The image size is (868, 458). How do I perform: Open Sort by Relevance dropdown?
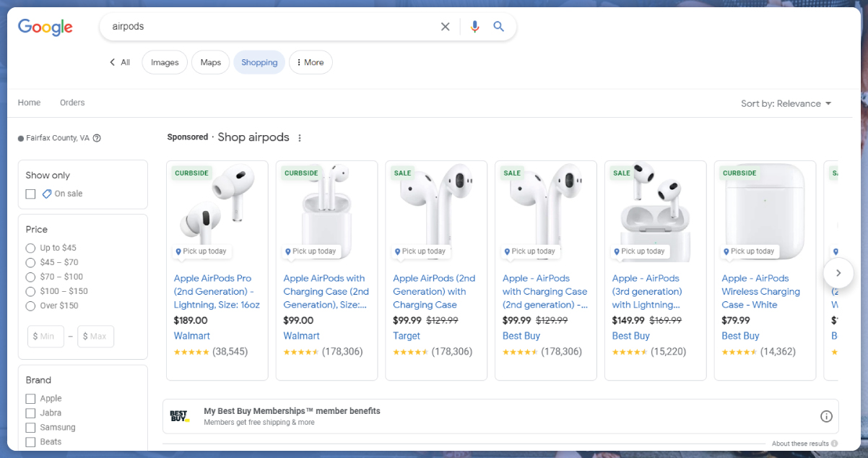pos(786,103)
